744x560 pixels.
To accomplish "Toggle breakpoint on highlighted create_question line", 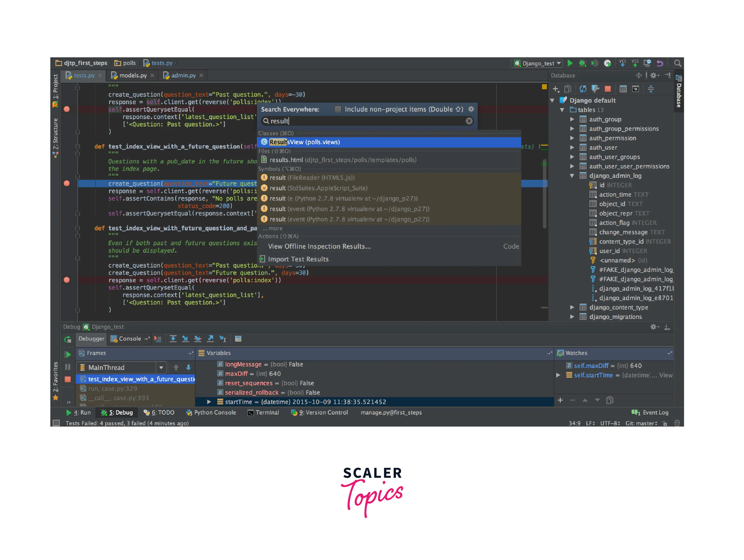I will click(67, 184).
